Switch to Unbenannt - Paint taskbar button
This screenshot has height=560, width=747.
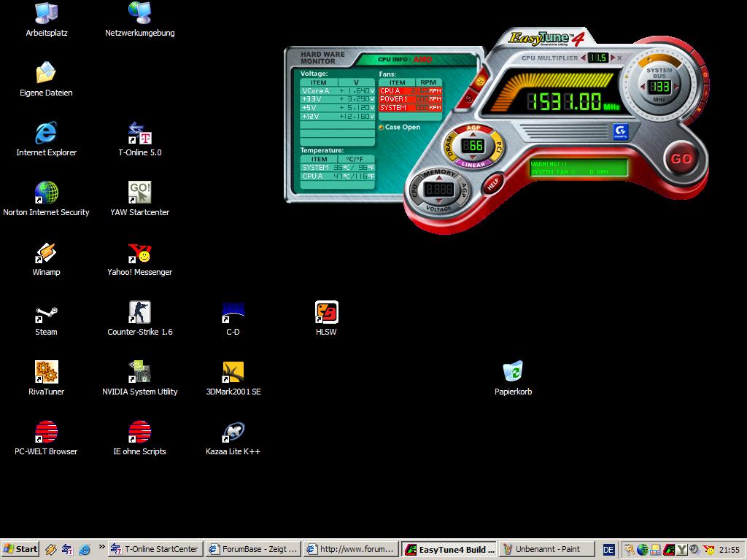pos(547,549)
